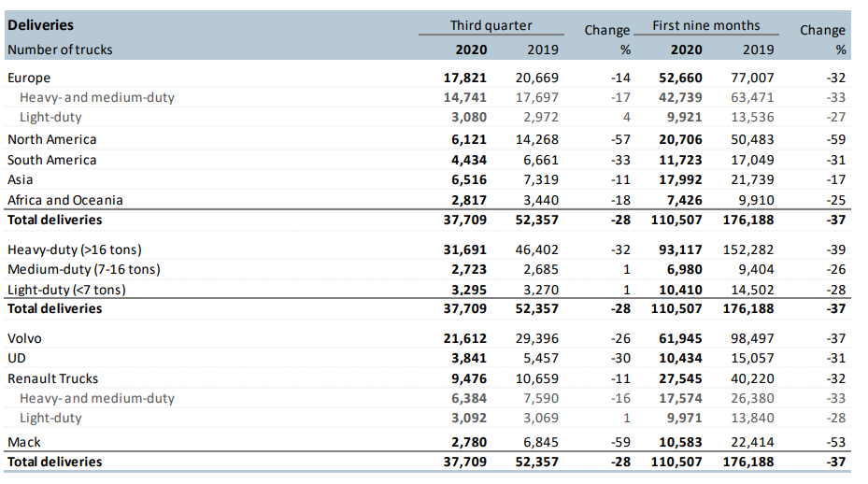Click UD nine months 2020 value 10,434

pyautogui.click(x=680, y=358)
